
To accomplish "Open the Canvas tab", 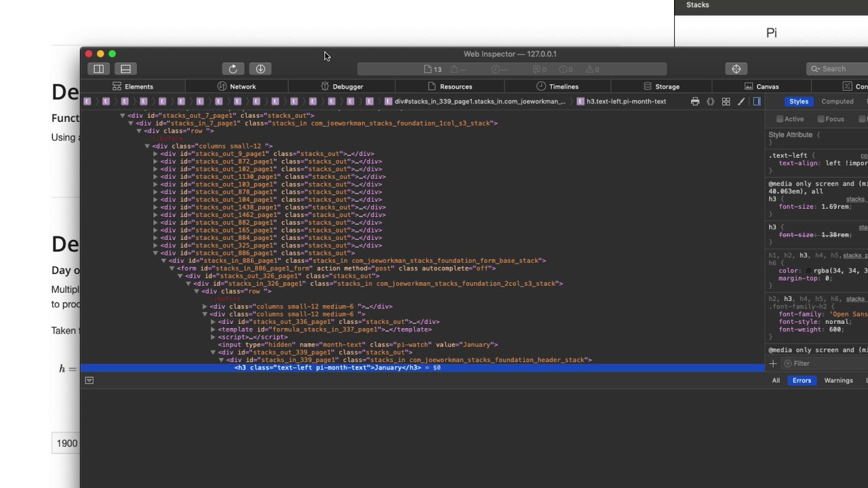I will (762, 87).
